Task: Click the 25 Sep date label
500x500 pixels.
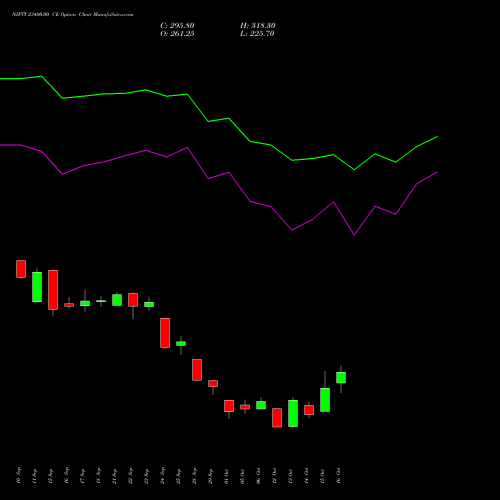Action: coord(179,476)
